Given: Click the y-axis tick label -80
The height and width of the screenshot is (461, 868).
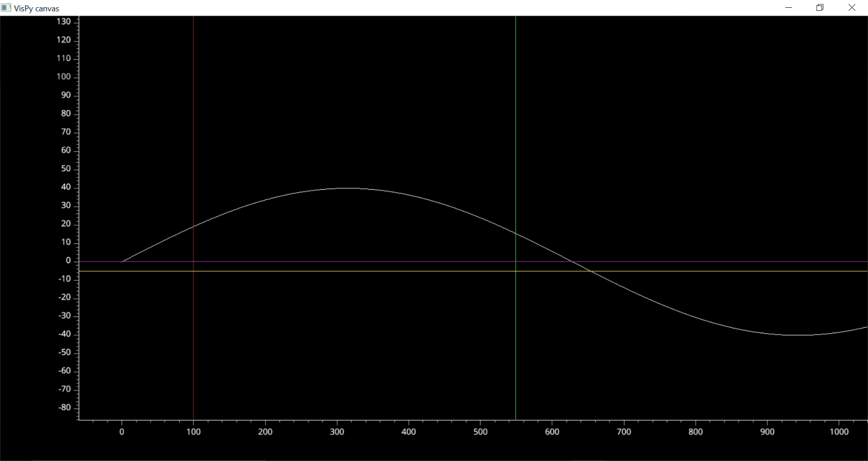Looking at the screenshot, I should (x=64, y=407).
